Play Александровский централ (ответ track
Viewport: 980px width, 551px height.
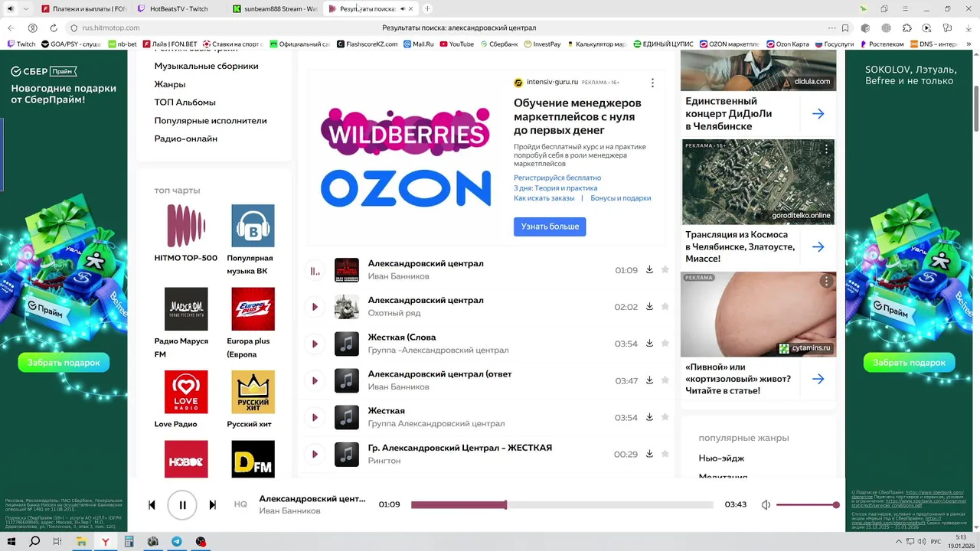point(314,380)
